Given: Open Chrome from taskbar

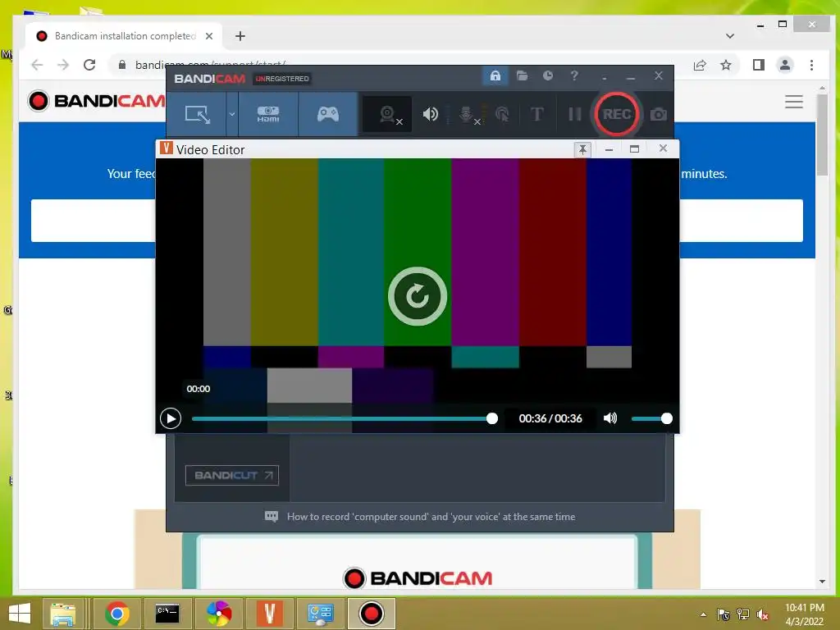Looking at the screenshot, I should [116, 614].
